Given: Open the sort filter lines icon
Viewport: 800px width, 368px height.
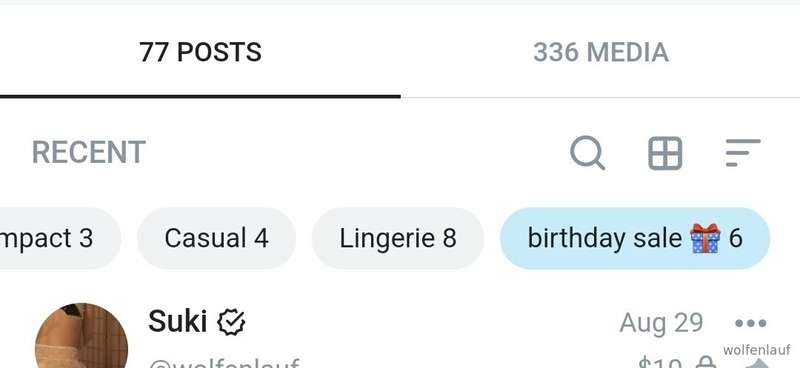Looking at the screenshot, I should [743, 152].
